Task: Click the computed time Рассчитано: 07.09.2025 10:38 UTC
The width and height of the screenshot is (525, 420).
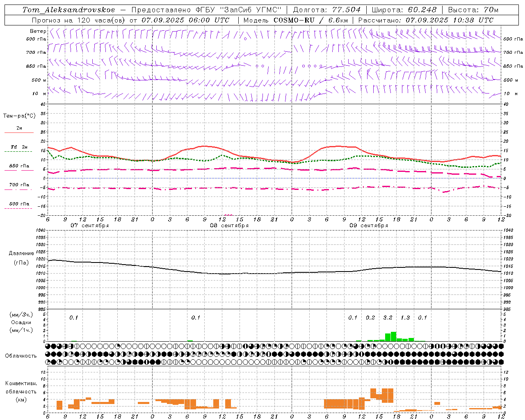Action: (426, 20)
